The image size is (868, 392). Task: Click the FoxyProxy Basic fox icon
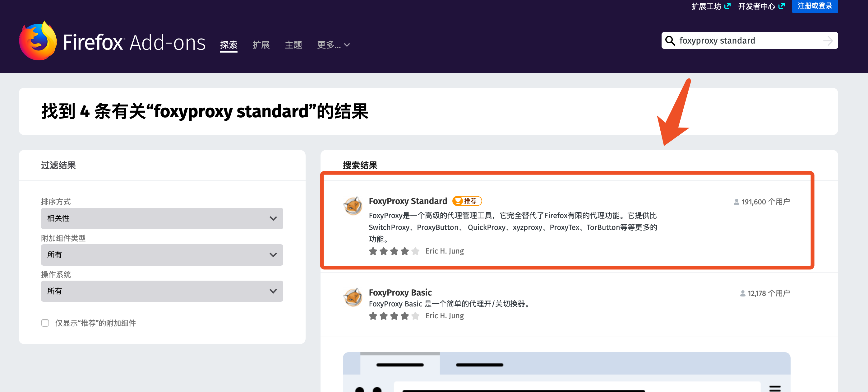point(353,297)
